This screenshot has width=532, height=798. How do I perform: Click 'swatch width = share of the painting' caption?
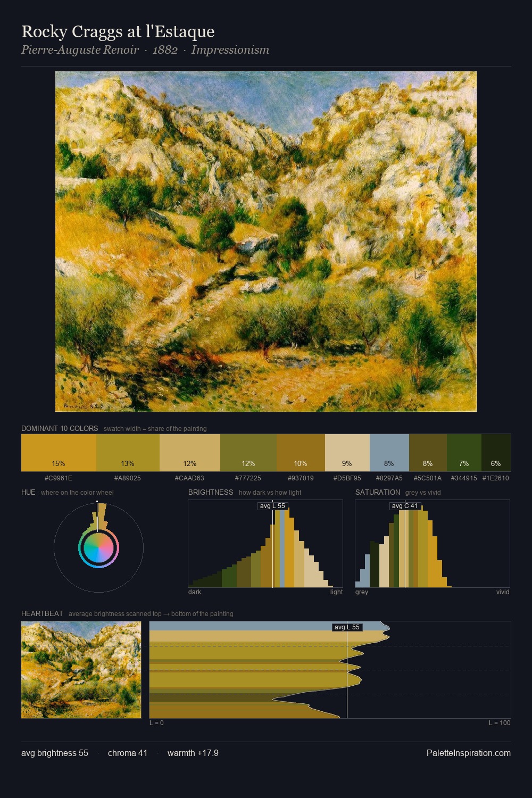[x=155, y=429]
